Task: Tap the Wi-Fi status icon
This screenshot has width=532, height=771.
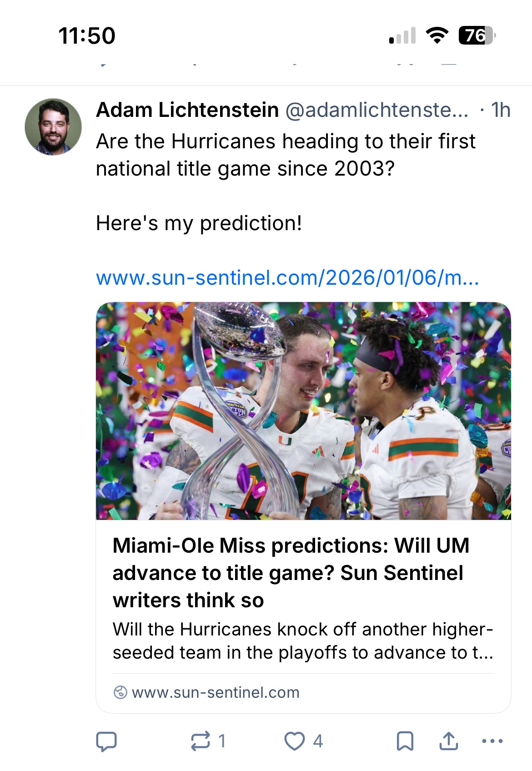Action: click(x=437, y=35)
